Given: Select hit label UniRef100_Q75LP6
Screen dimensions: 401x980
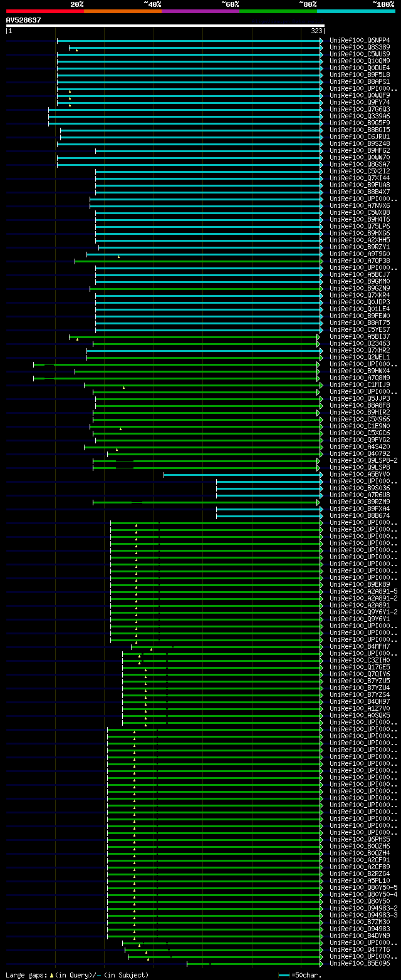Looking at the screenshot, I should click(x=360, y=227).
